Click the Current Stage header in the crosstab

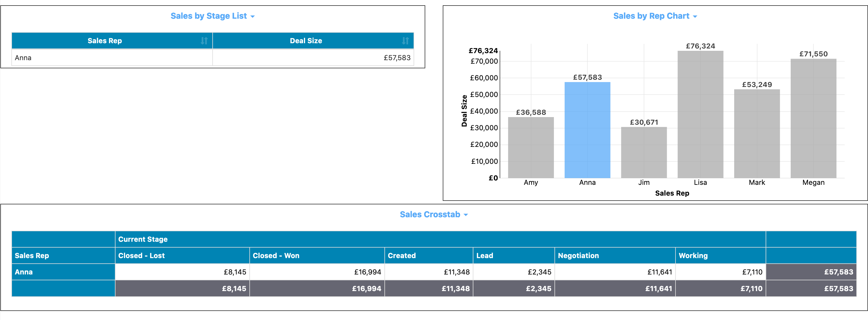[x=143, y=239]
